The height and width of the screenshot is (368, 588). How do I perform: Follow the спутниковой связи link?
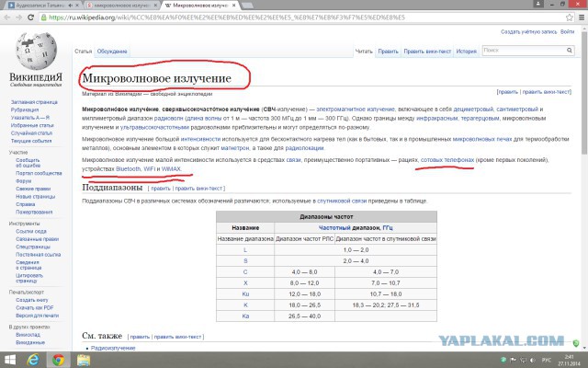tap(342, 201)
